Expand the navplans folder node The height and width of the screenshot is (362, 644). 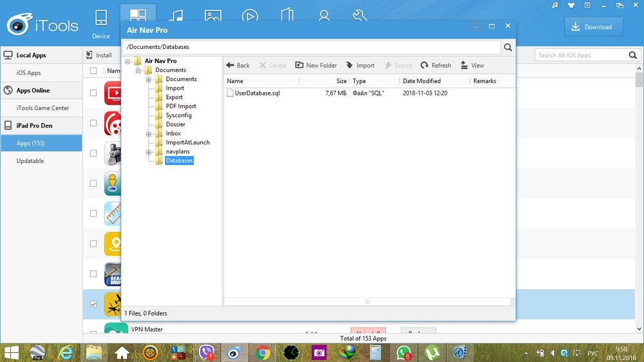tap(149, 152)
